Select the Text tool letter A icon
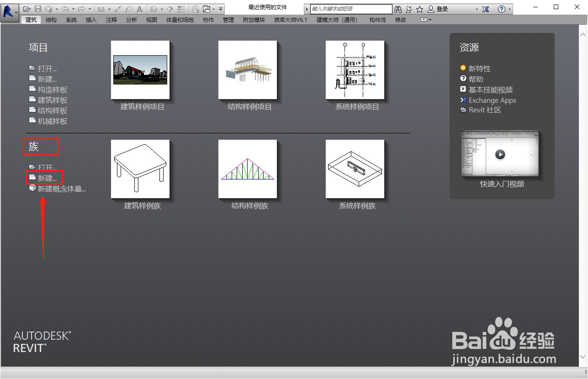The height and width of the screenshot is (379, 588). click(x=139, y=9)
